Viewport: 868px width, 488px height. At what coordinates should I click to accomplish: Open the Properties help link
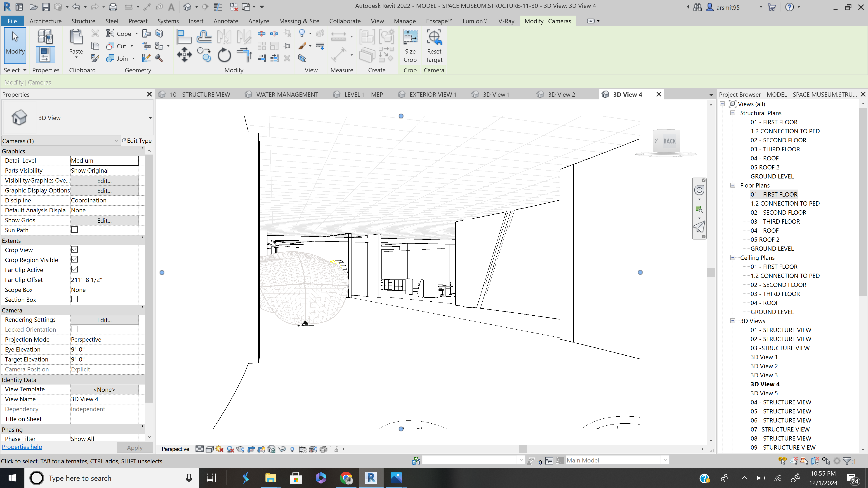tap(22, 447)
